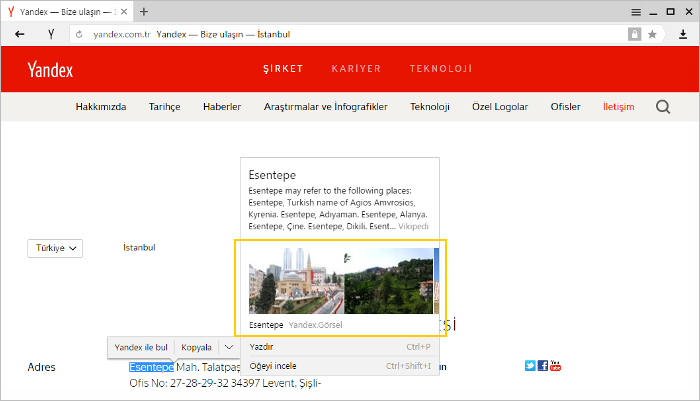Click the highlighted Esentepe word in address

(151, 367)
